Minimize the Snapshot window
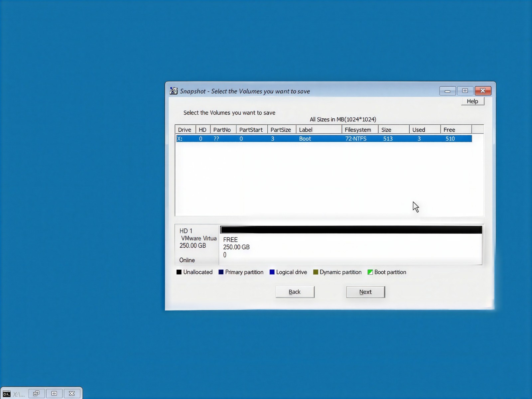532x399 pixels. tap(448, 91)
